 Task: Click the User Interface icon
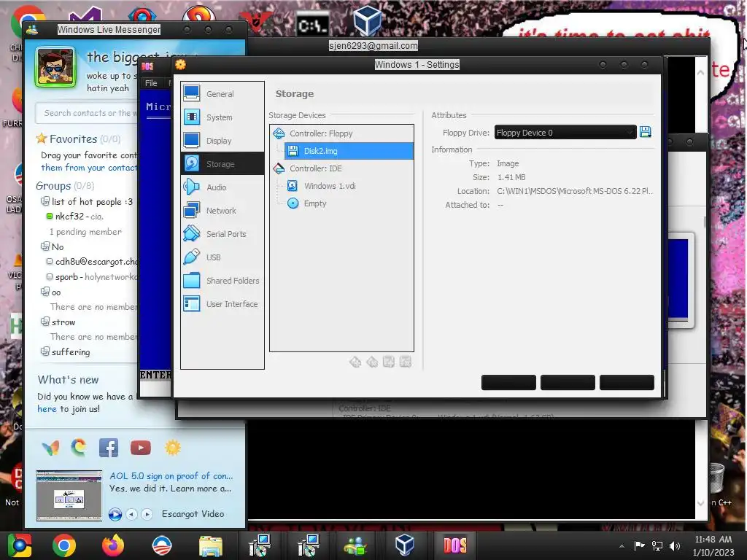(x=192, y=303)
